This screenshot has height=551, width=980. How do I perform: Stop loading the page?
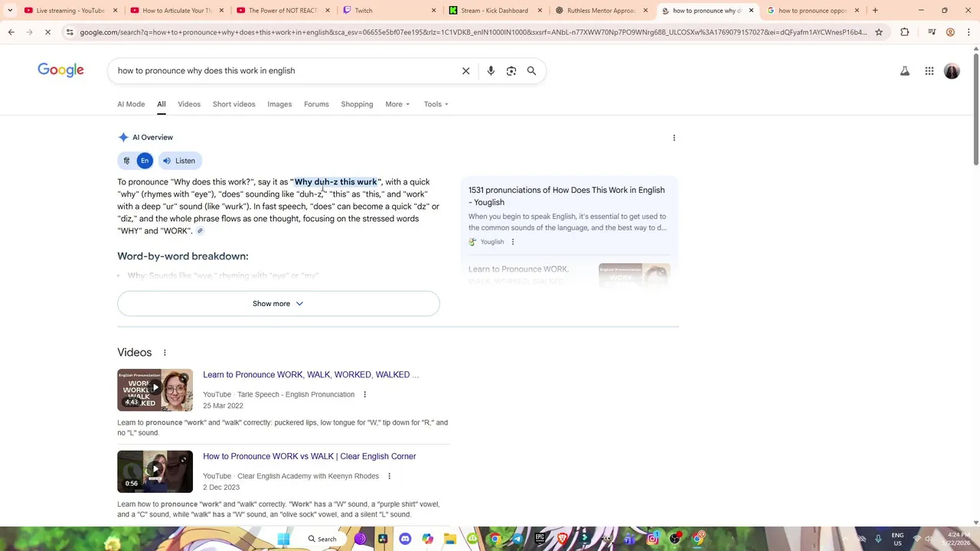(x=47, y=32)
